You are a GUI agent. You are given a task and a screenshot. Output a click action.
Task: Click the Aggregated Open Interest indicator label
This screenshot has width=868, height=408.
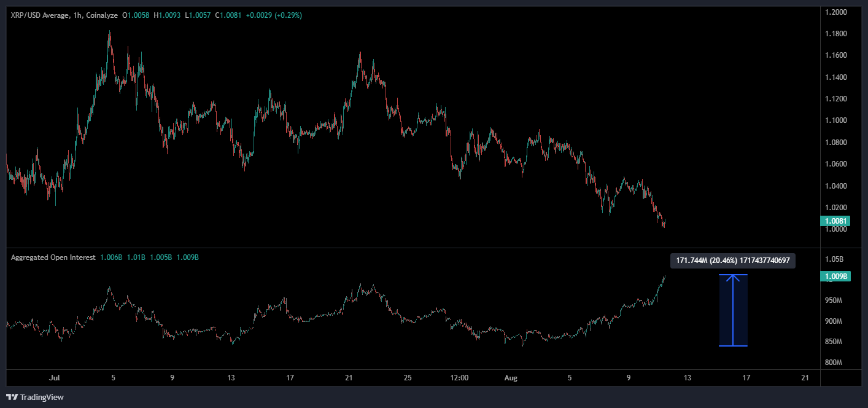pyautogui.click(x=53, y=257)
